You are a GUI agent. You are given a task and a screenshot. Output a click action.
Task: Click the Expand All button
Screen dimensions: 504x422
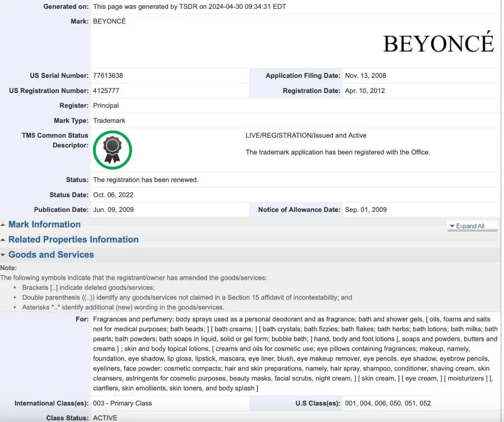(x=473, y=225)
